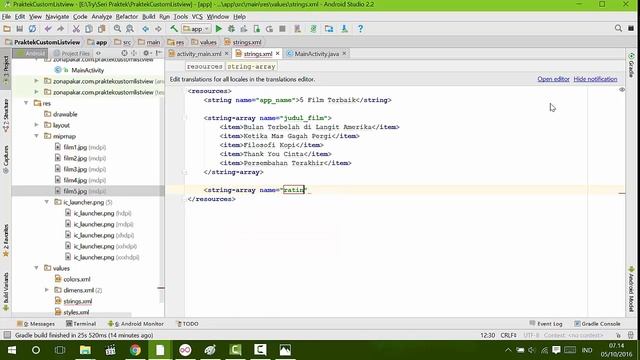Click the Forward navigation arrow
This screenshot has height=360, width=640.
[158, 29]
